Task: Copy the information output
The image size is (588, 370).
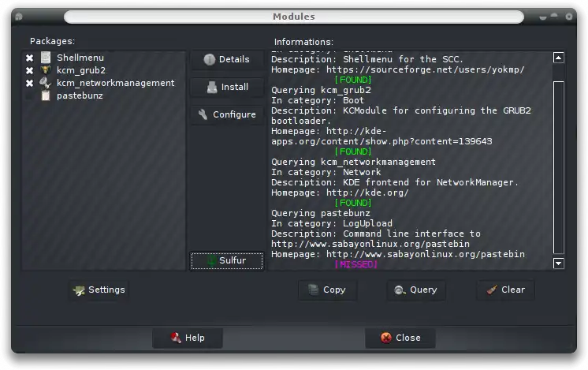Action: [x=327, y=290]
